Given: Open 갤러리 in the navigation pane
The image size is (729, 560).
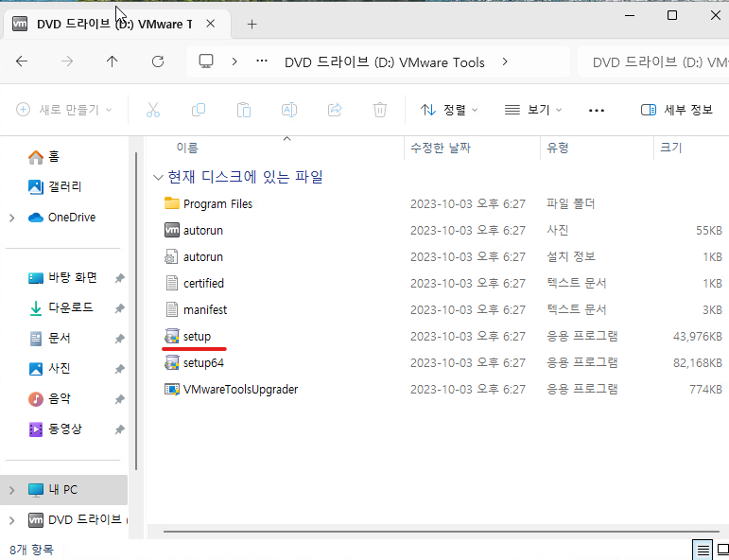Looking at the screenshot, I should [x=55, y=187].
